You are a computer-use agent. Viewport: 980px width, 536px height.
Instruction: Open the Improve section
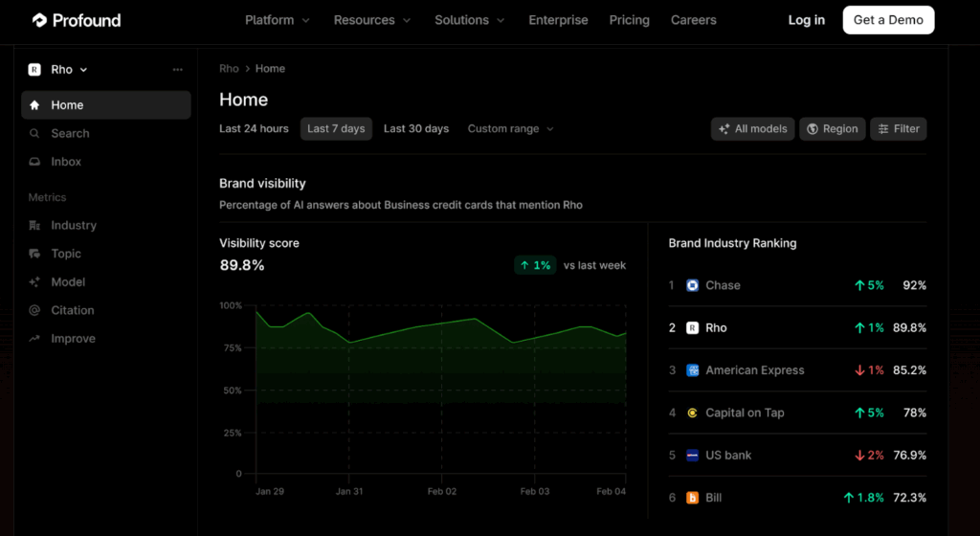click(73, 339)
